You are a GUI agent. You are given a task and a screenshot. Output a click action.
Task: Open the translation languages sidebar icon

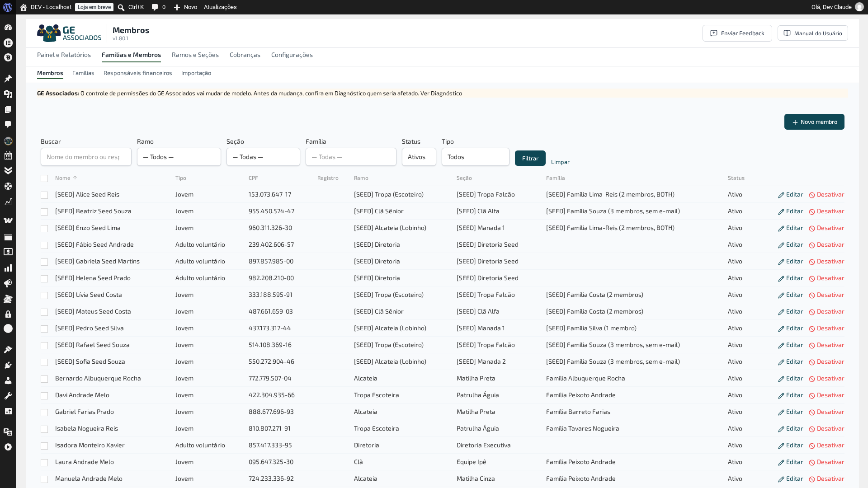(x=8, y=432)
